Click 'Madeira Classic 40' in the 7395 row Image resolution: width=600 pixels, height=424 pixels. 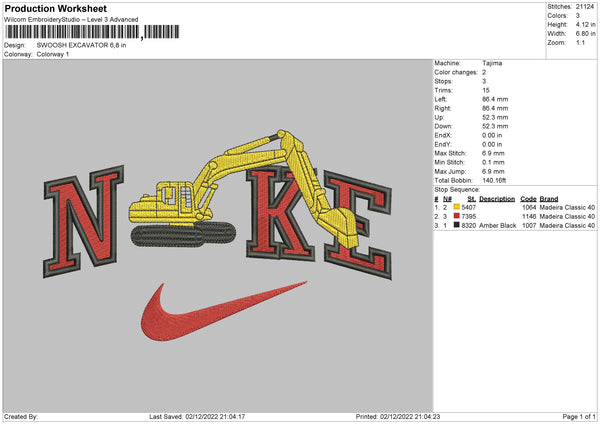pyautogui.click(x=567, y=217)
